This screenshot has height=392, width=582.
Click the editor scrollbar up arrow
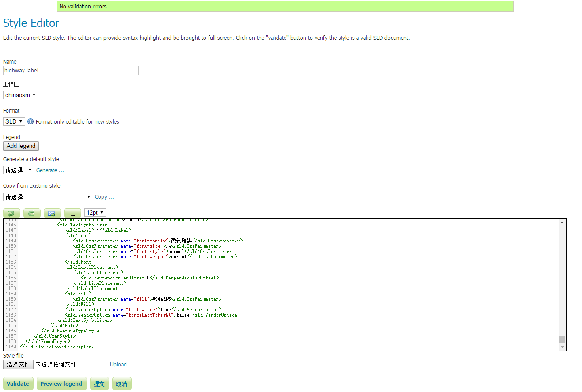coord(562,222)
